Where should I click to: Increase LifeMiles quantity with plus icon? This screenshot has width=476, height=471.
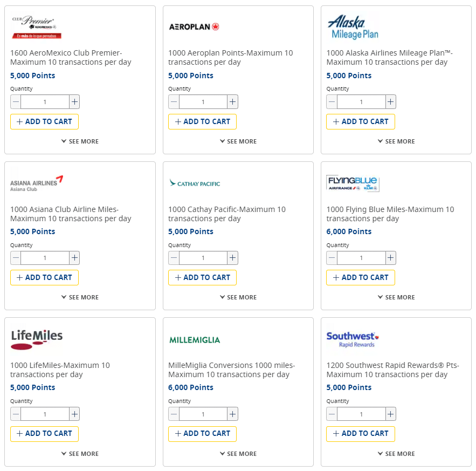74,414
